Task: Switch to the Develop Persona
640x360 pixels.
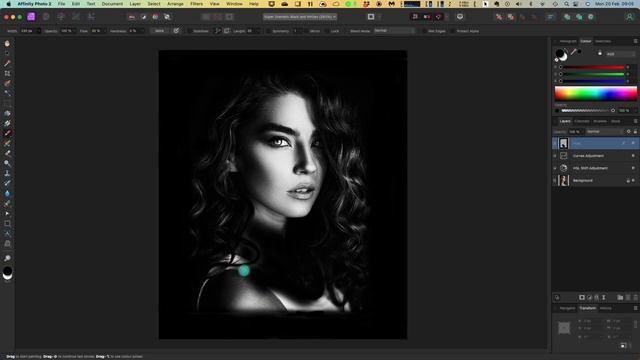Action: pos(61,17)
